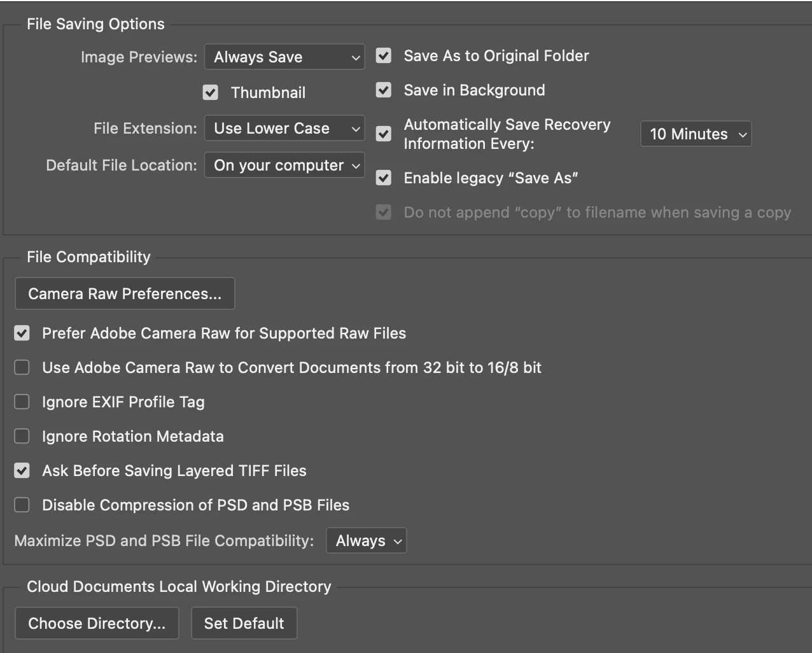Uncheck Enable legacy "Save As"
This screenshot has height=653, width=812.
coord(384,178)
